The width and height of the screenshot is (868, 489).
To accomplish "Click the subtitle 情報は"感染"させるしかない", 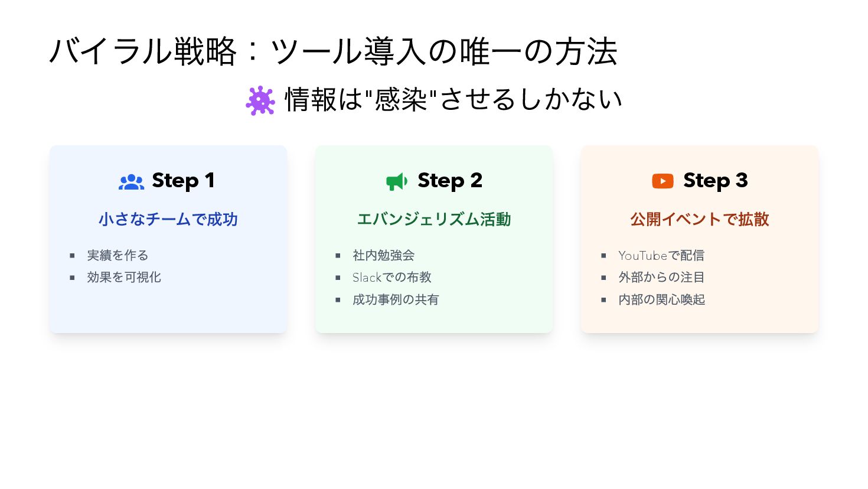I will [453, 99].
